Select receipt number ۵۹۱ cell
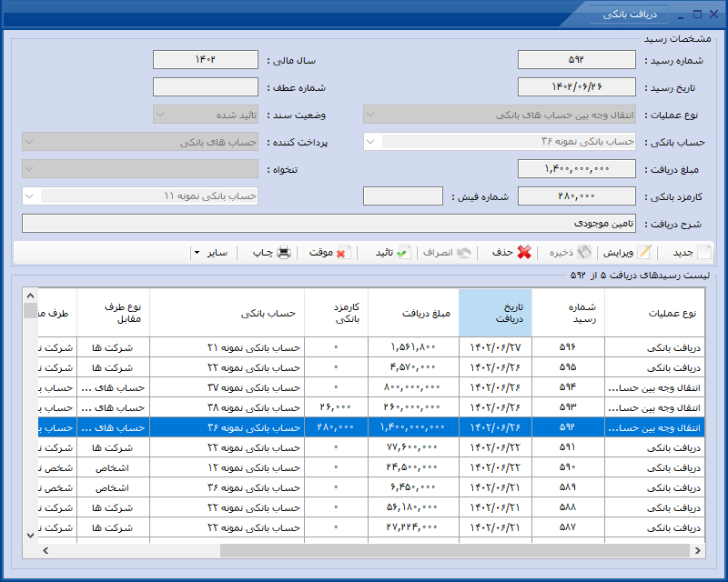728x582 pixels. [x=568, y=447]
